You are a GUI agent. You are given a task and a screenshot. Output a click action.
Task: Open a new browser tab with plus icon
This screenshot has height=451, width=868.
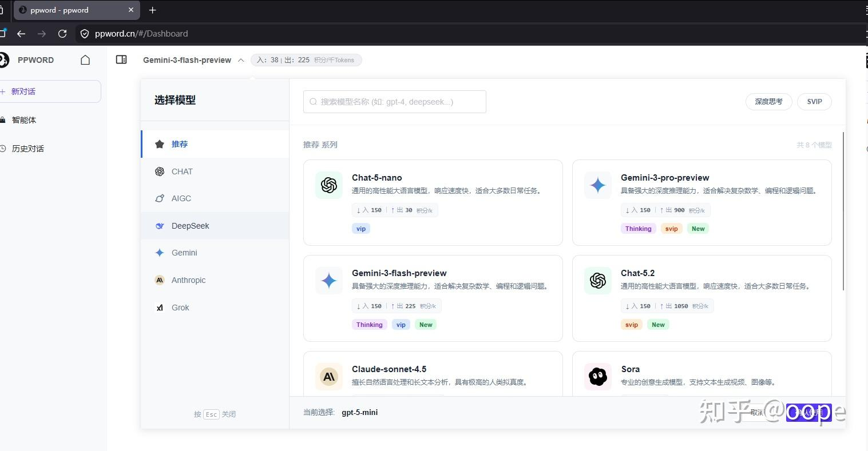(152, 10)
